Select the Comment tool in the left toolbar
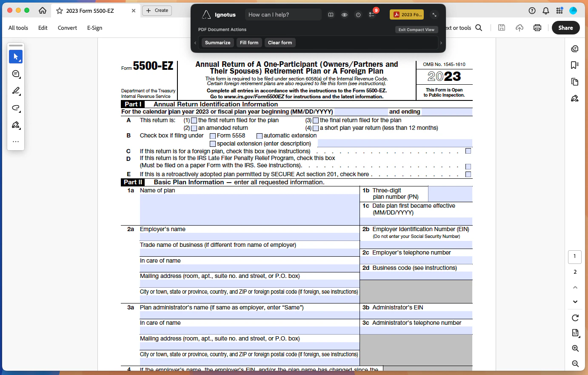588x375 pixels. (x=16, y=74)
